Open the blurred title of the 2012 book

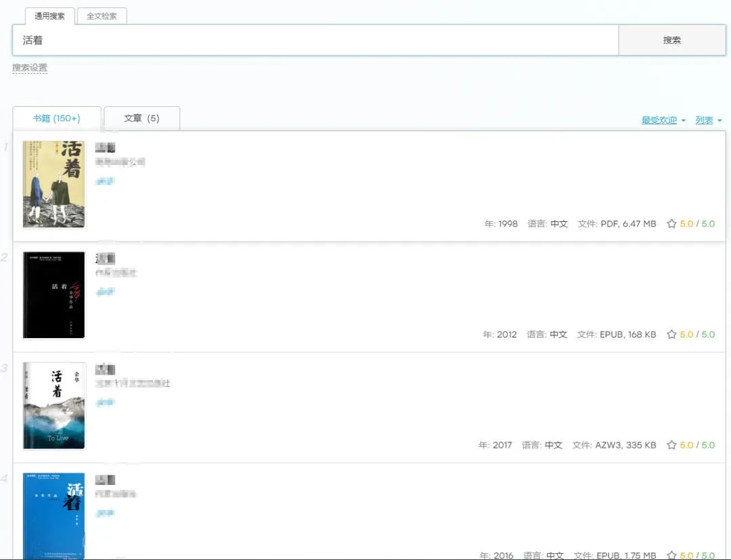tap(105, 258)
